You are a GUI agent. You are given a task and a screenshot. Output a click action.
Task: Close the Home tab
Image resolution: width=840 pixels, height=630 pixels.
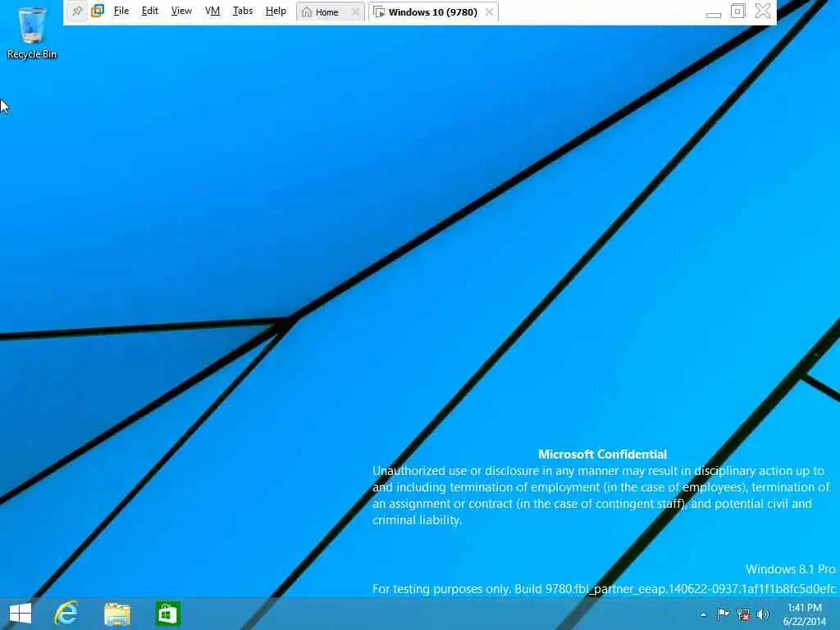(x=355, y=11)
